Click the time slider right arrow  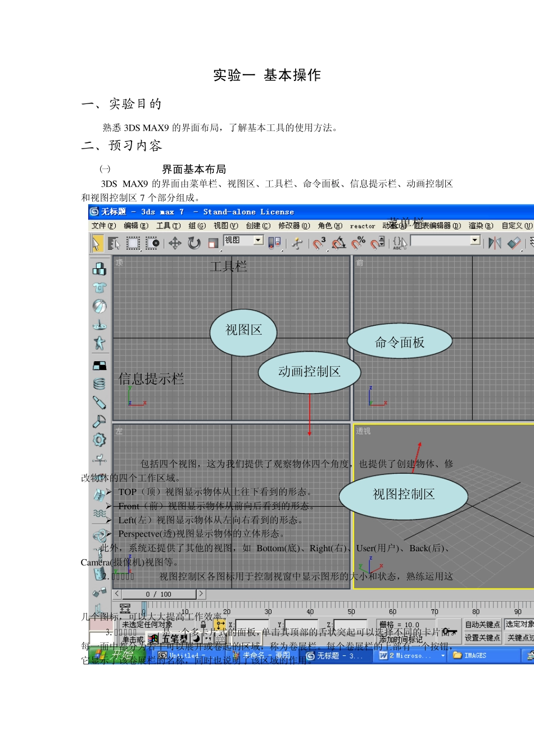pyautogui.click(x=201, y=594)
